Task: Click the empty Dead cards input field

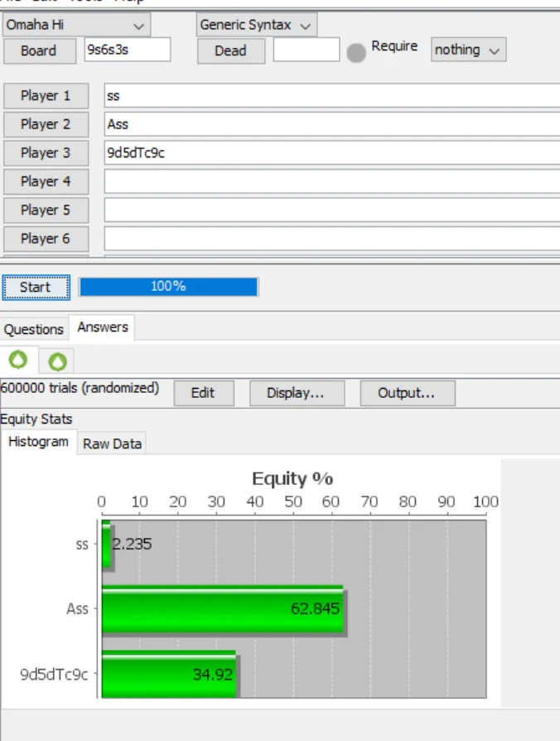Action: click(306, 50)
